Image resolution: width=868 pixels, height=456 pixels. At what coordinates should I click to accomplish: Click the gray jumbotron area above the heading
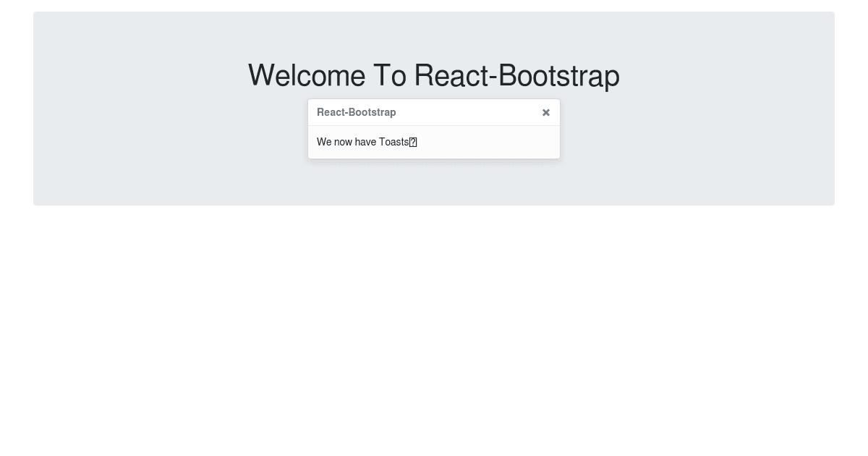pos(434,33)
